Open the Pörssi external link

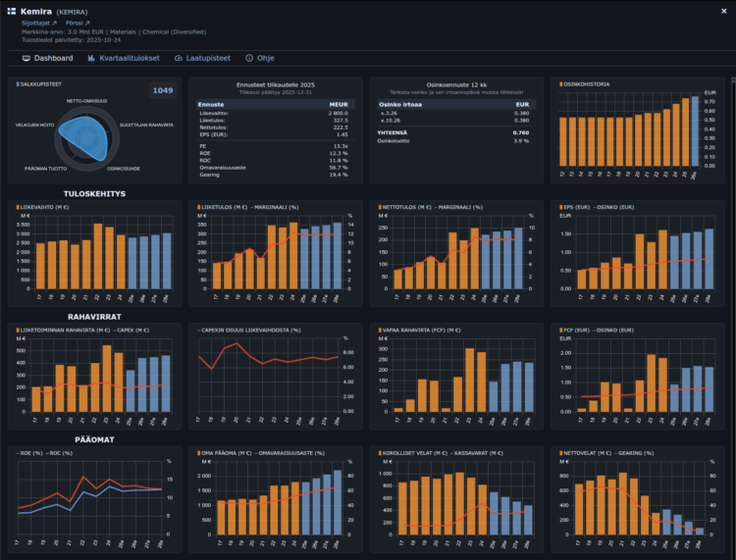[x=78, y=22]
